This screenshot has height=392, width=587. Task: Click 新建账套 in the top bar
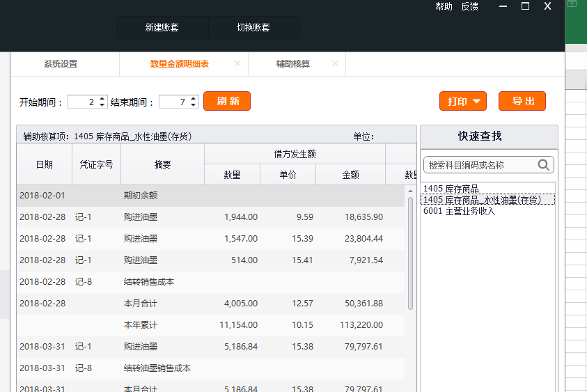162,28
